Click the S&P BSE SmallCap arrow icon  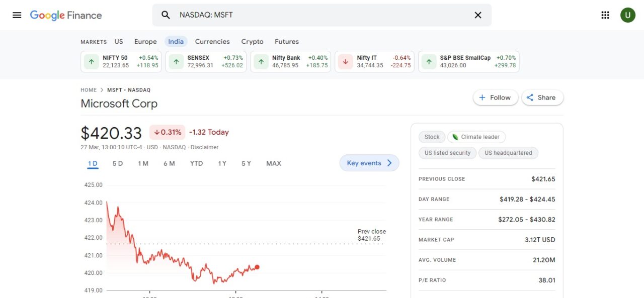pyautogui.click(x=429, y=62)
